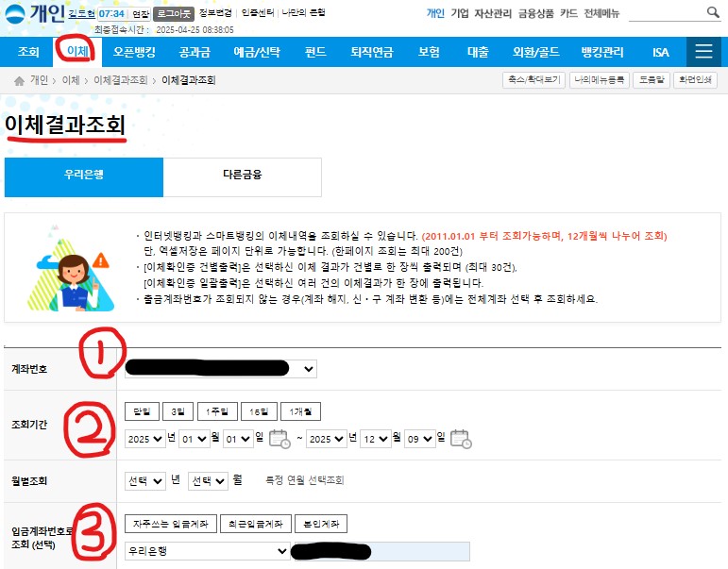Open start year 2025 dropdown

click(144, 439)
